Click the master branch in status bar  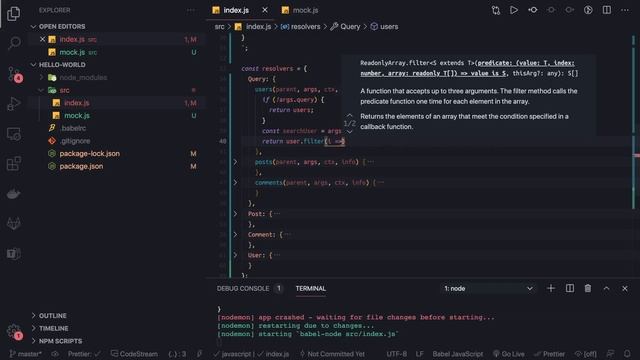tap(25, 354)
